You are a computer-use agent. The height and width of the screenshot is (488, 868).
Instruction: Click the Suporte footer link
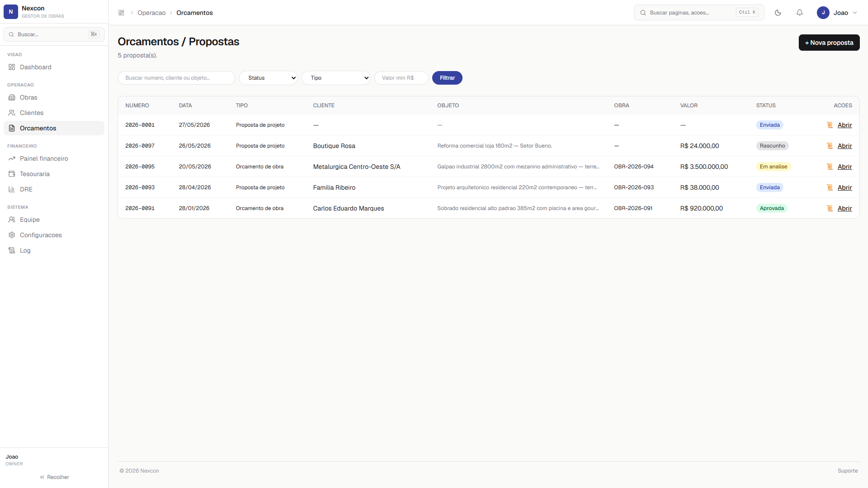tap(848, 471)
